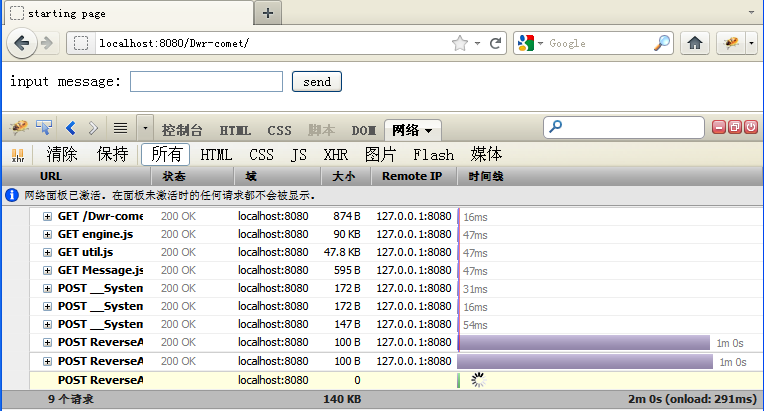Click the '2m 0s (onload: 291ms)' summary text
764x411 pixels.
pos(692,399)
